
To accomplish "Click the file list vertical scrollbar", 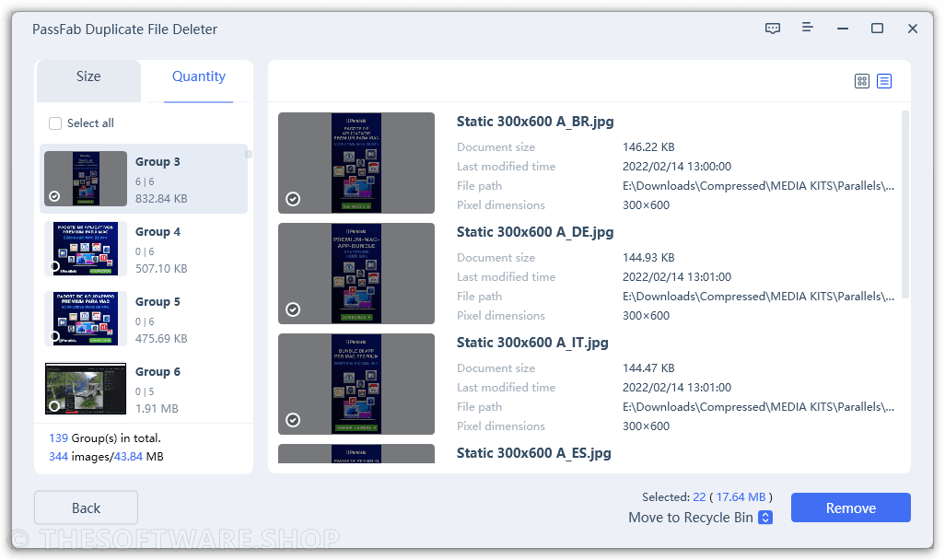I will point(905,205).
